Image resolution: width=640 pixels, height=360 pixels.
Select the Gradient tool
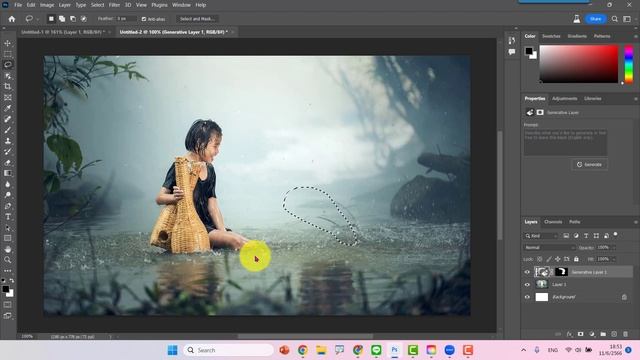[x=7, y=173]
